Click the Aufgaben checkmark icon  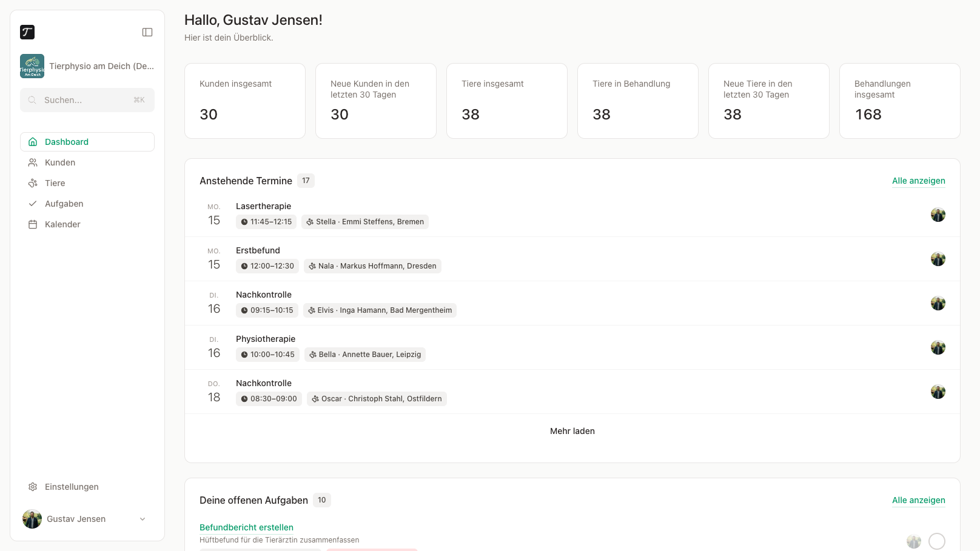click(x=33, y=204)
